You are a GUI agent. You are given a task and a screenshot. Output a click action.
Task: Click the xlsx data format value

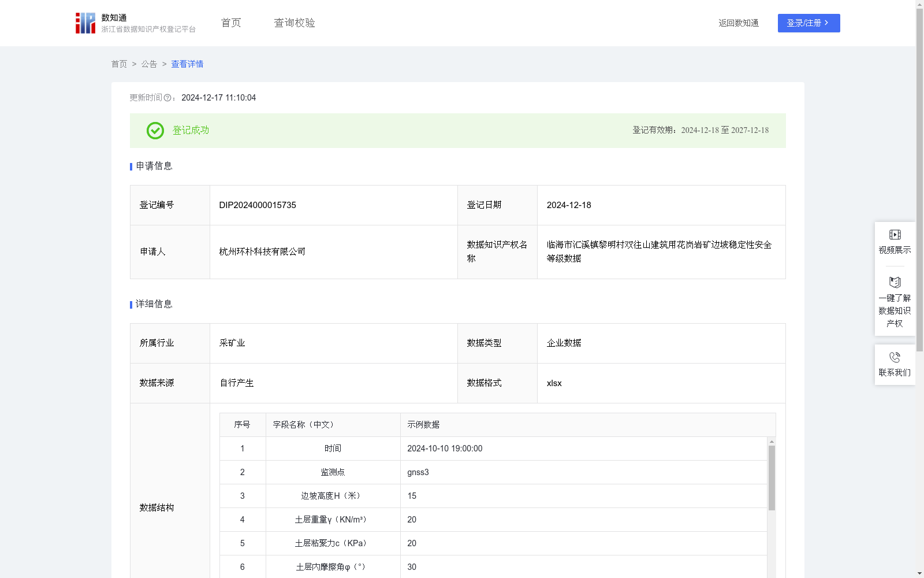point(554,383)
